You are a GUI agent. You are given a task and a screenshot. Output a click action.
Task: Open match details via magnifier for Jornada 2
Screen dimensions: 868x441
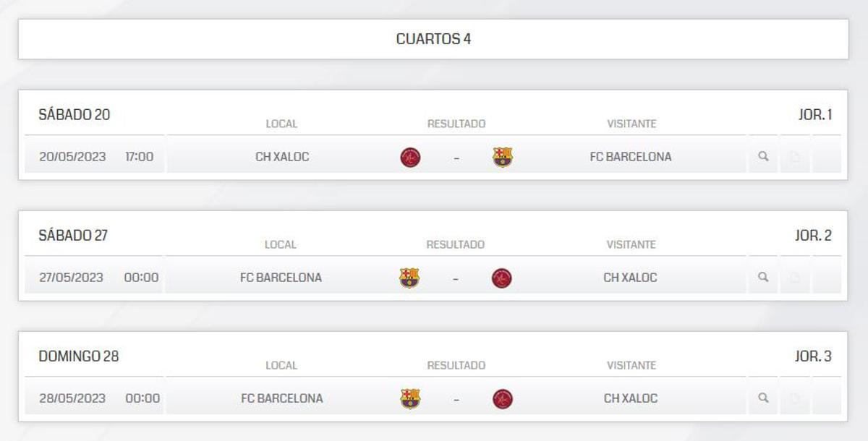click(763, 277)
